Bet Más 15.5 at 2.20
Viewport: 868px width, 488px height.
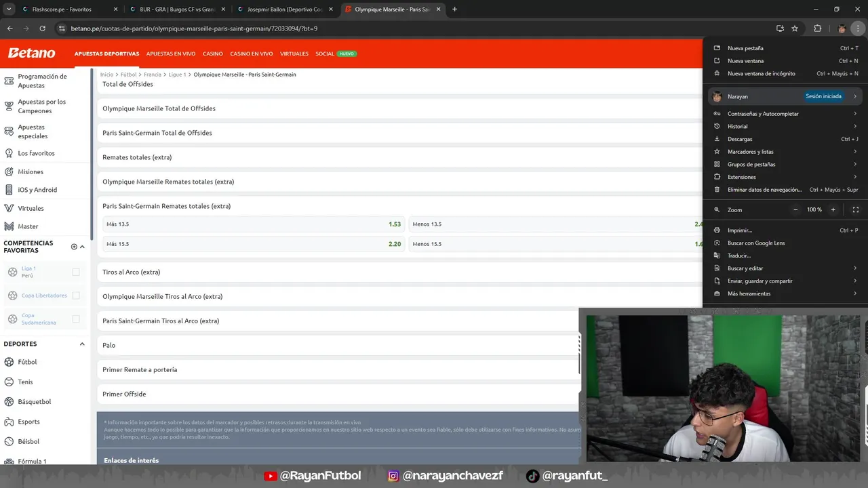[254, 244]
